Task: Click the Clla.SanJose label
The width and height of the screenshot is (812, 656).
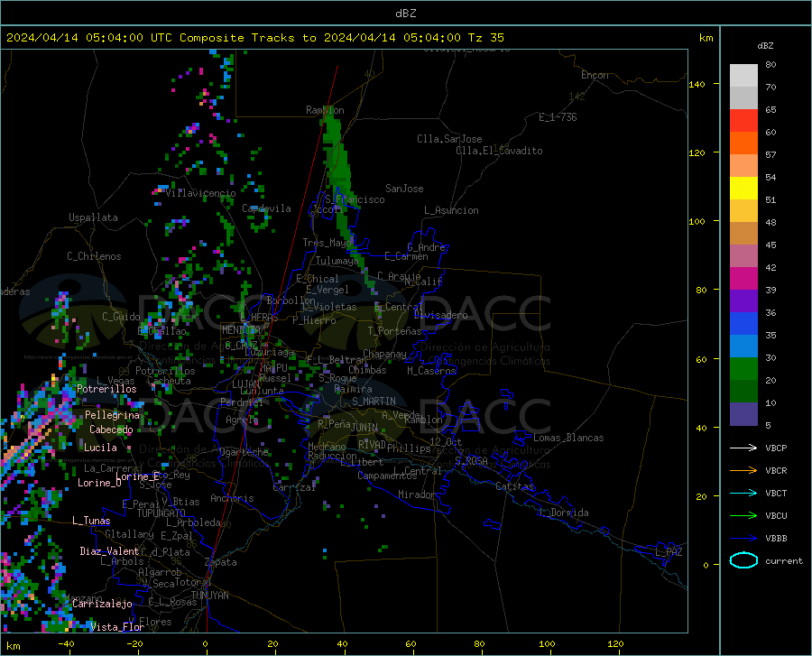Action: pyautogui.click(x=449, y=139)
